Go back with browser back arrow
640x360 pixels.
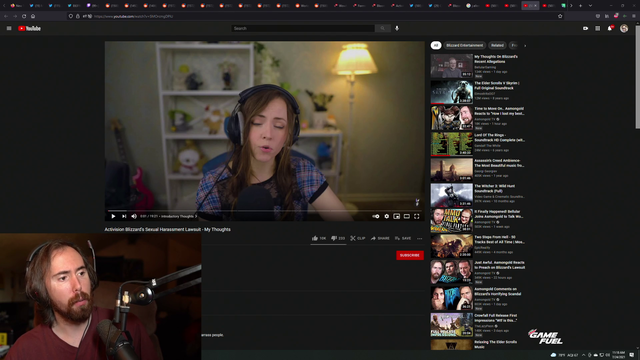point(6,16)
